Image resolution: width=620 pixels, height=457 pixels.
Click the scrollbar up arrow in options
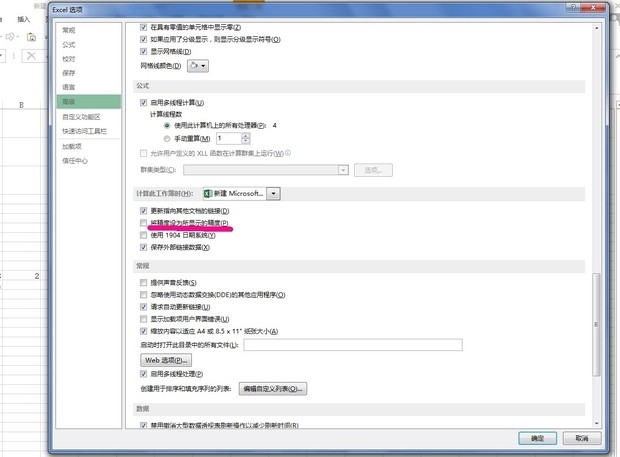click(596, 28)
